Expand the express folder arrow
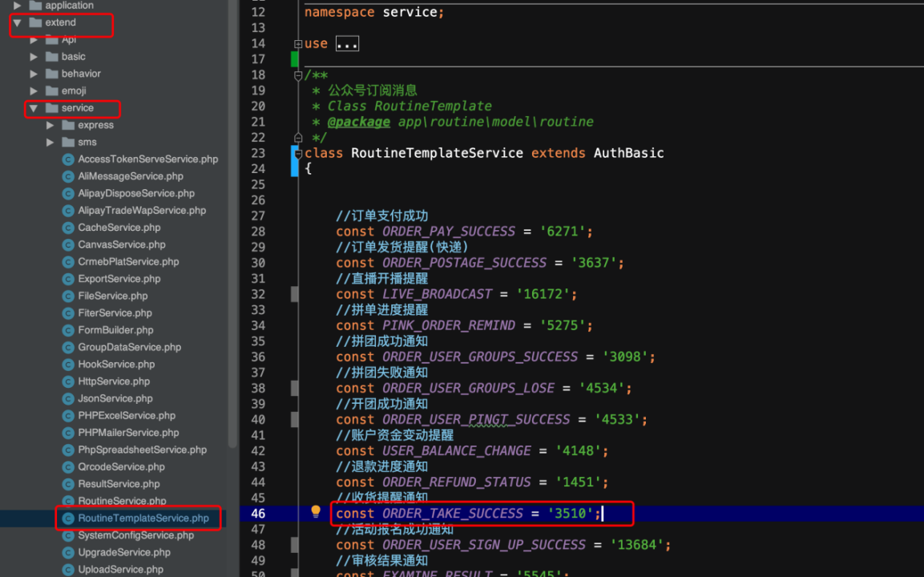The image size is (924, 577). [50, 125]
